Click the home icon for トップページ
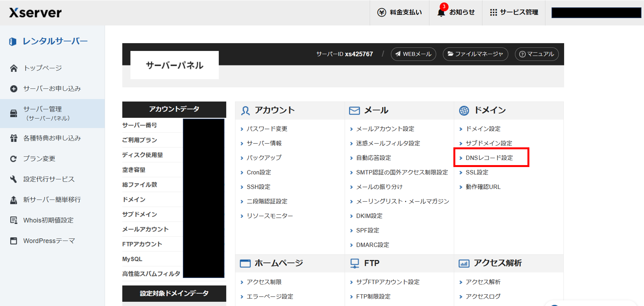This screenshot has height=306, width=644. 14,68
